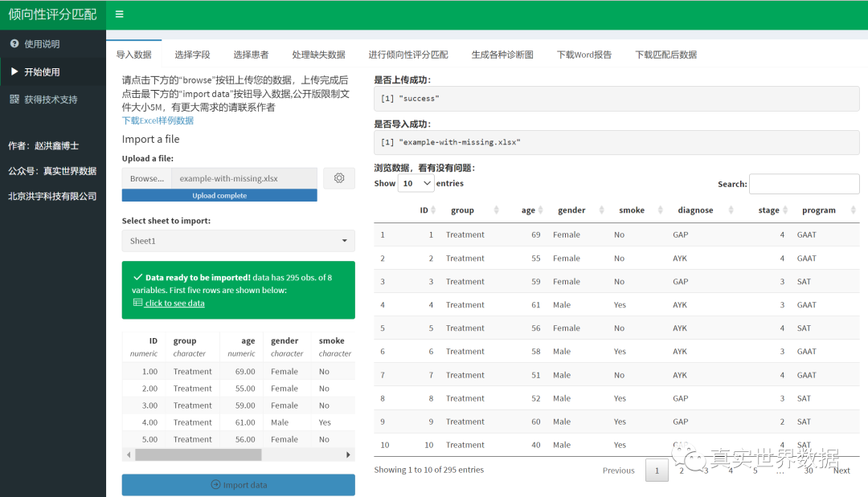
Task: Switch to 生成各种诊断图 tab
Action: [x=502, y=55]
